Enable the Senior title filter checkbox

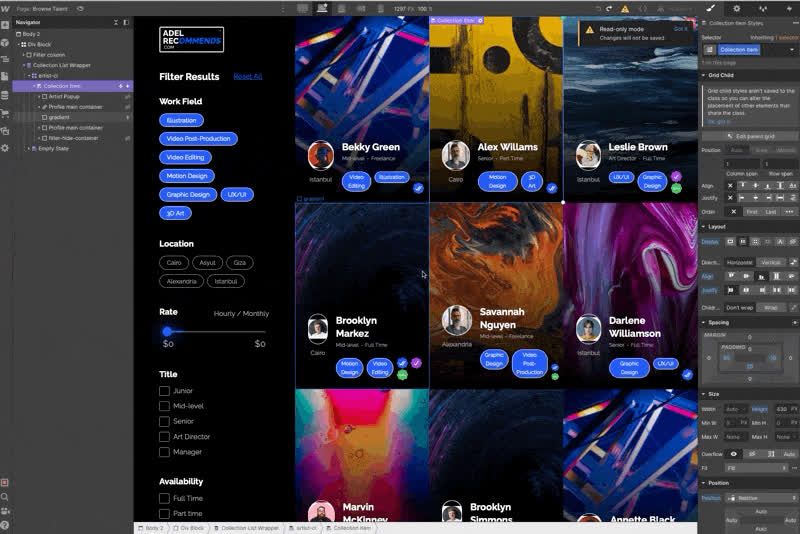click(165, 421)
